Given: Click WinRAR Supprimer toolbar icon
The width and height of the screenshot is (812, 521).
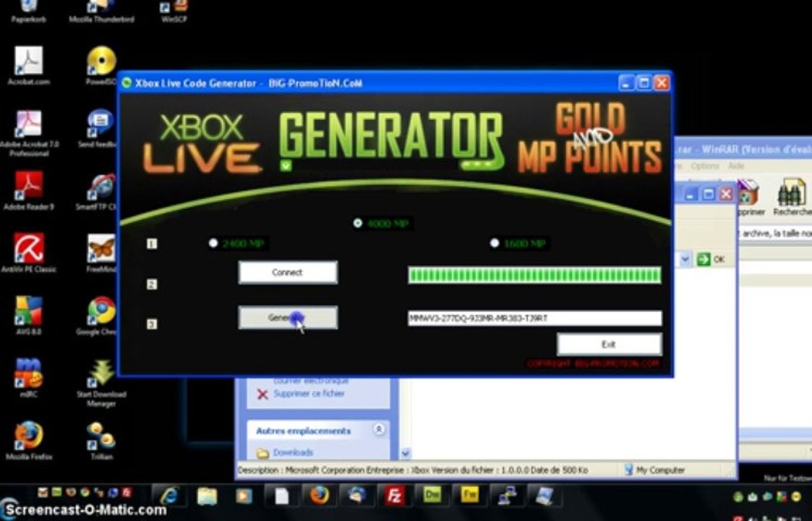Looking at the screenshot, I should click(749, 198).
